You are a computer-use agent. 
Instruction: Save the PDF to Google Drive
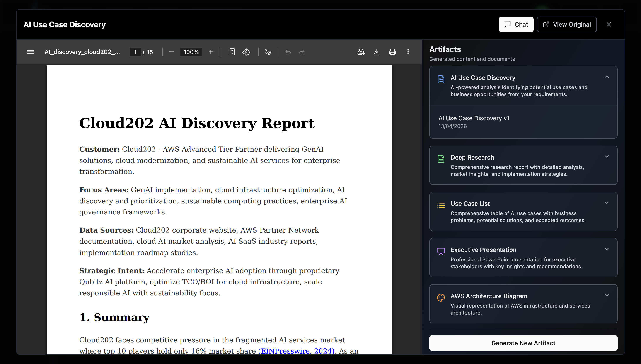click(361, 52)
